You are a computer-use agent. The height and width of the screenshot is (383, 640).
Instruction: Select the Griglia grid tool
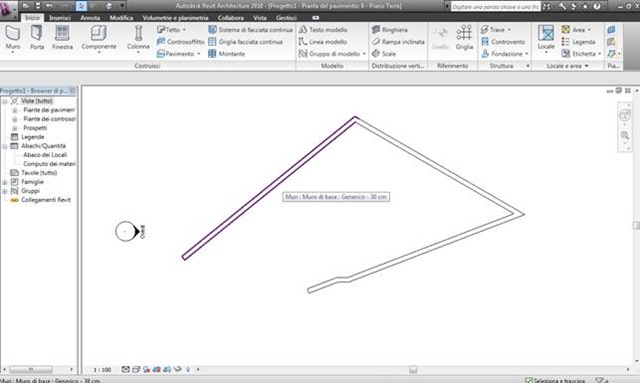point(464,38)
